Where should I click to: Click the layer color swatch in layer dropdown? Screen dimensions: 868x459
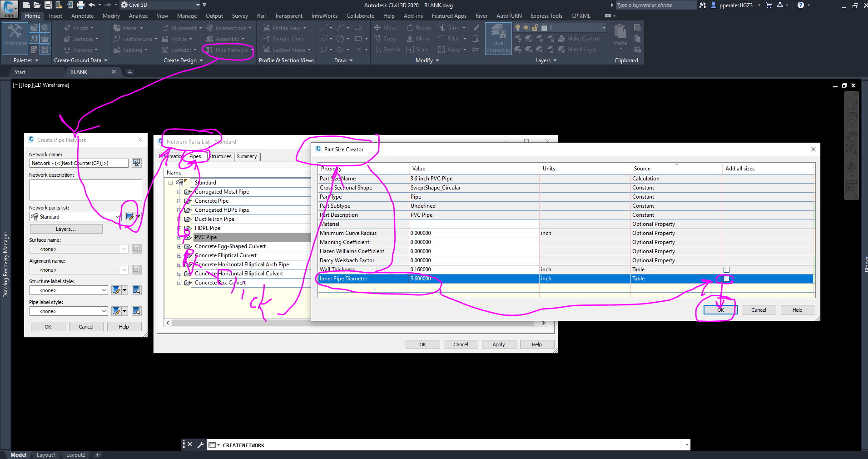point(544,28)
